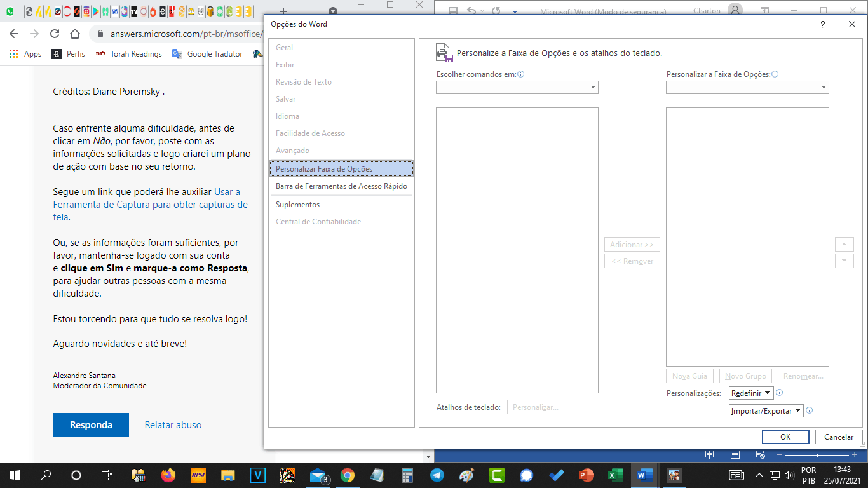Open the Revisão de Texto category
The height and width of the screenshot is (488, 868).
[341, 82]
